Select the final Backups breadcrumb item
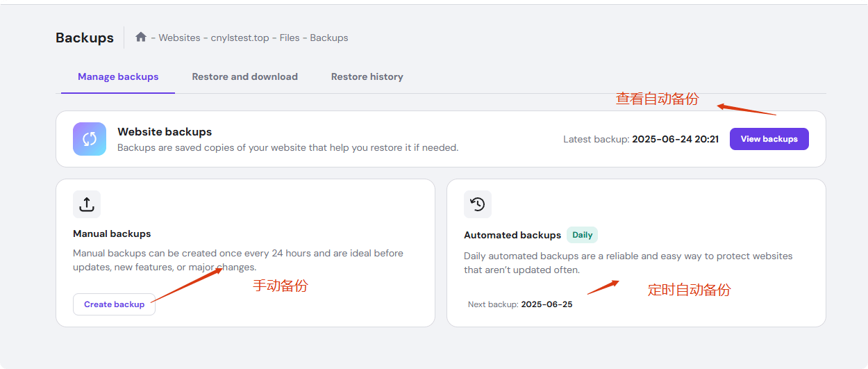The height and width of the screenshot is (369, 868). [329, 38]
